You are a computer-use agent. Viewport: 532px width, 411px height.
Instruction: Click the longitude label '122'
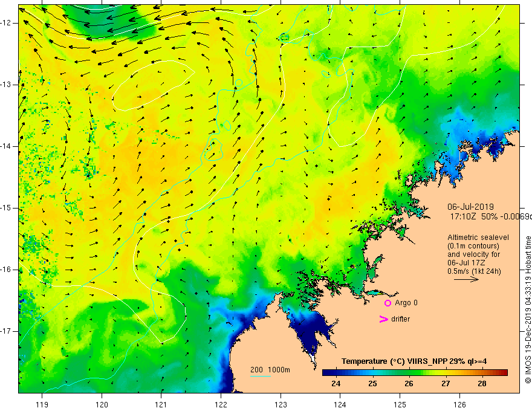pos(221,404)
